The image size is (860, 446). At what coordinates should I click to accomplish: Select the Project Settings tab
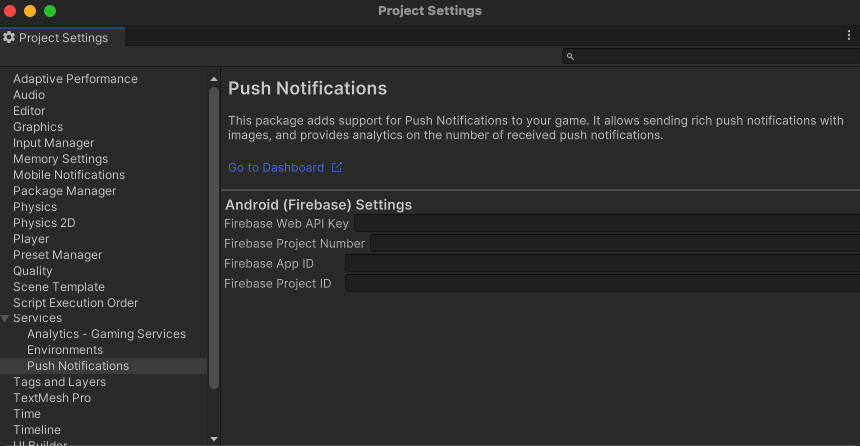pos(62,38)
